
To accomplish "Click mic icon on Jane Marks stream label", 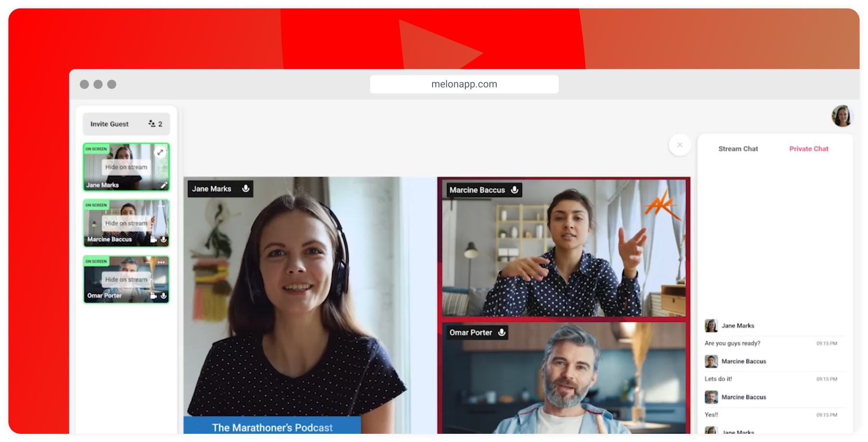I will click(245, 188).
